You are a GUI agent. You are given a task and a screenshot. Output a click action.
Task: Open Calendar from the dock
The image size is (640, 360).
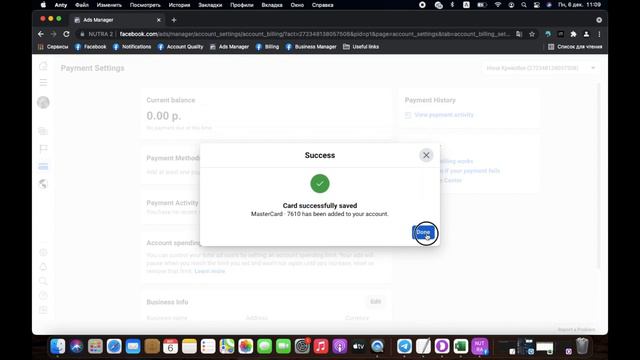click(x=170, y=347)
